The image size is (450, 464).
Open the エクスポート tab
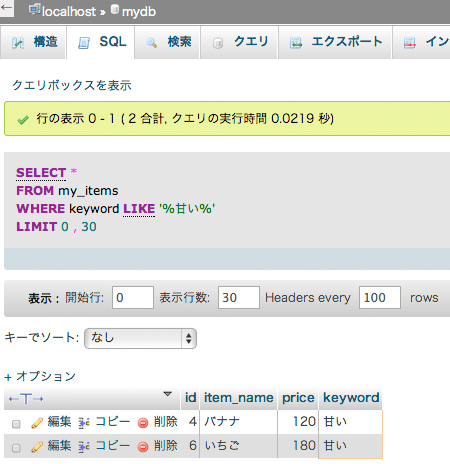(x=334, y=42)
